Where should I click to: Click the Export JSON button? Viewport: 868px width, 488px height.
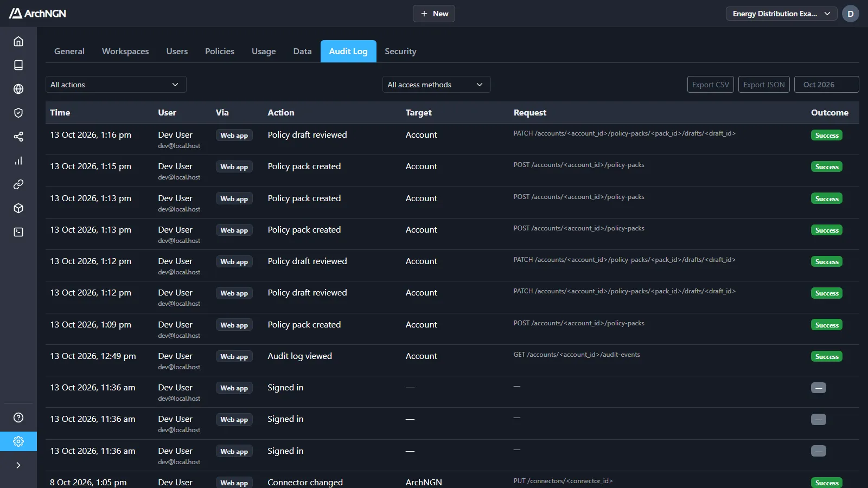click(764, 85)
